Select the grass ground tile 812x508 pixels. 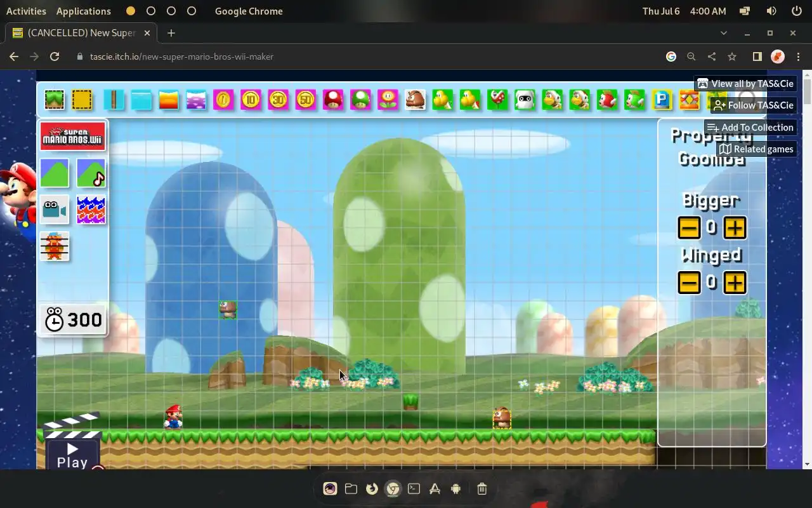[55, 100]
